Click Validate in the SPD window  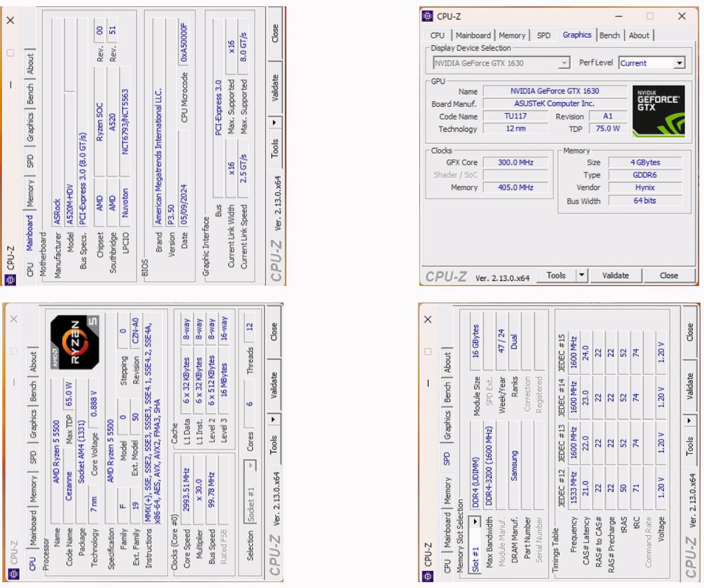coord(690,387)
